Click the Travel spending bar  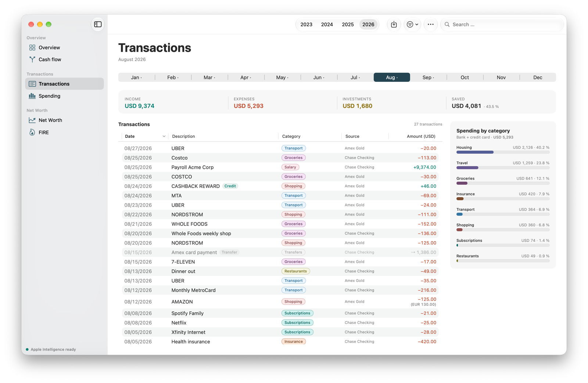point(503,168)
